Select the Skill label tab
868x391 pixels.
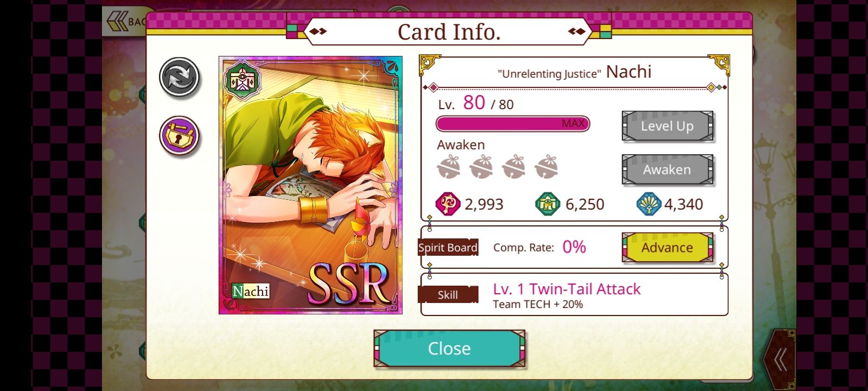click(x=448, y=295)
